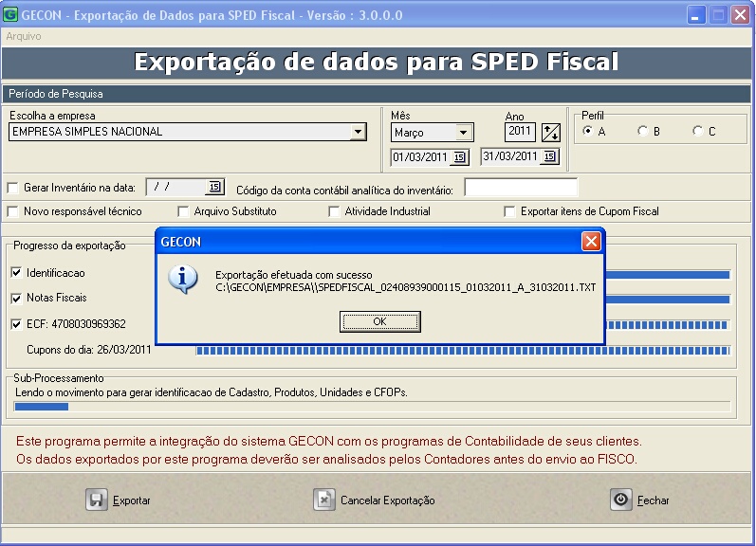756x546 pixels.
Task: Click the blue information icon in GECON dialog
Action: 183,279
